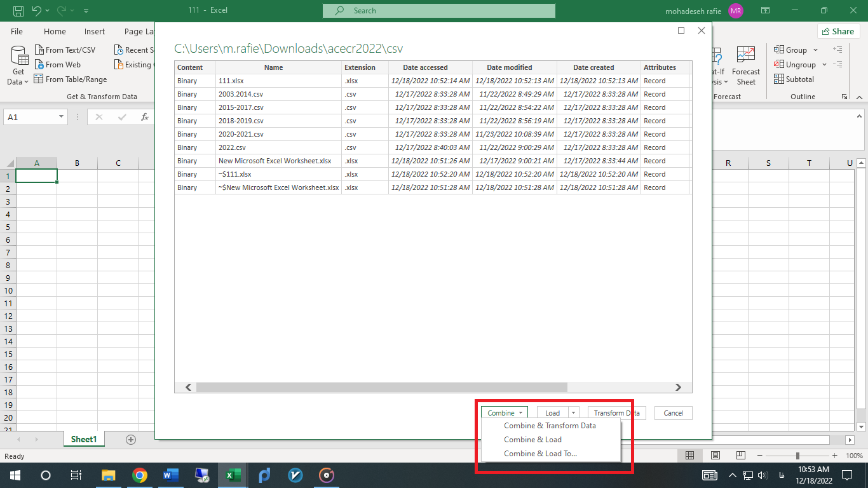Viewport: 868px width, 488px height.
Task: Click the Transform Data button
Action: click(616, 413)
